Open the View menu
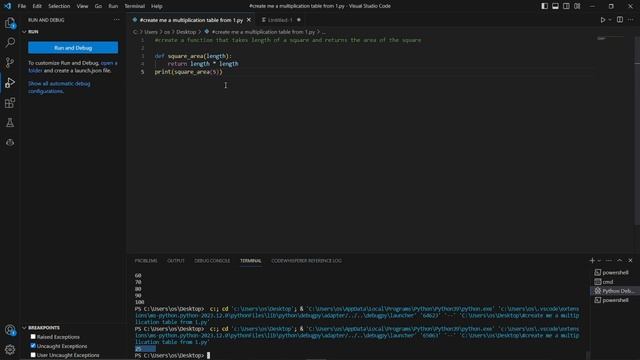 (82, 6)
